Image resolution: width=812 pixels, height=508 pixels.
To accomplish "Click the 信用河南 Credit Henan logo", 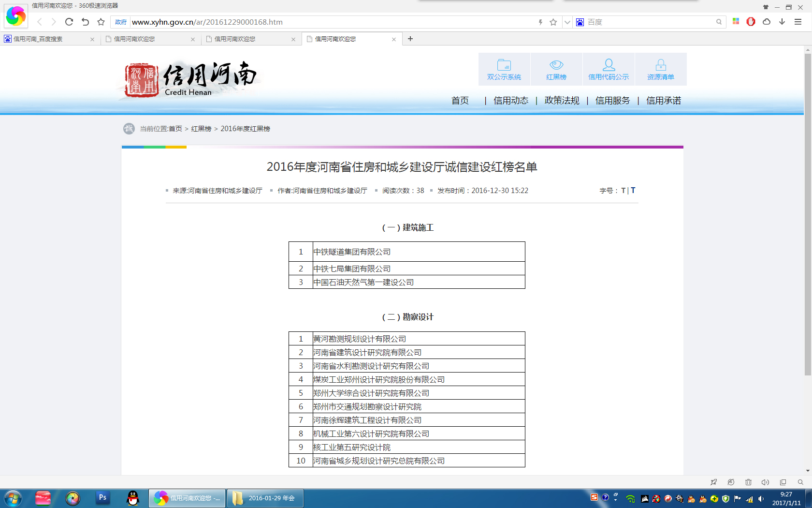I will (190, 79).
